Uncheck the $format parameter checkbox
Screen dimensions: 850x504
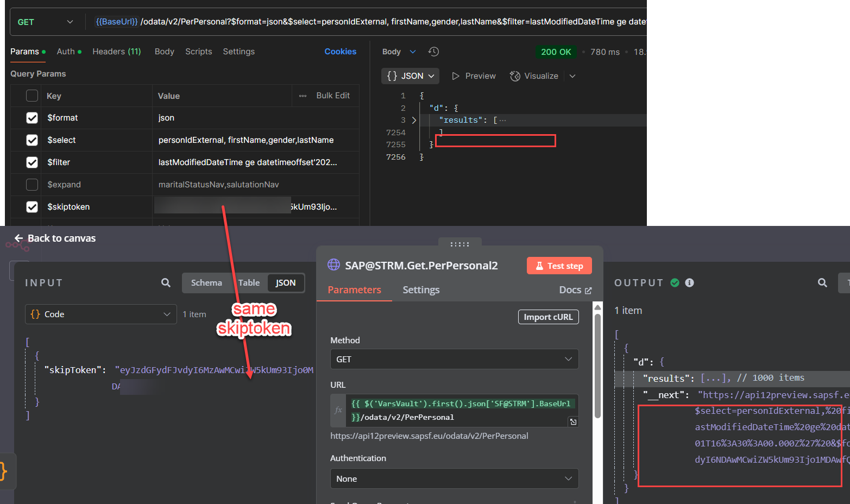tap(32, 118)
